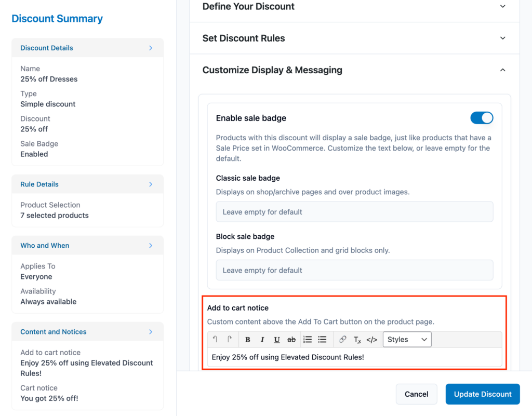Click the insert link icon
Viewport: 532px width, 416px height.
343,339
